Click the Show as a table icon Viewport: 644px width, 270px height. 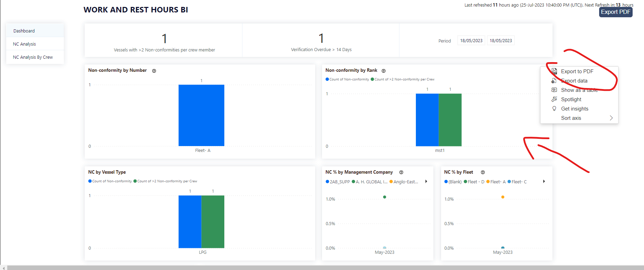[x=554, y=90]
